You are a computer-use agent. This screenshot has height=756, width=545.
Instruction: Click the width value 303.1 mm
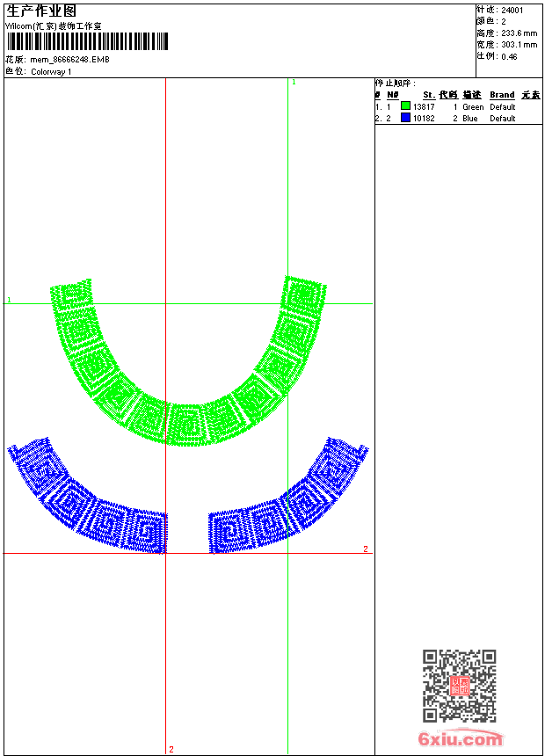click(519, 45)
